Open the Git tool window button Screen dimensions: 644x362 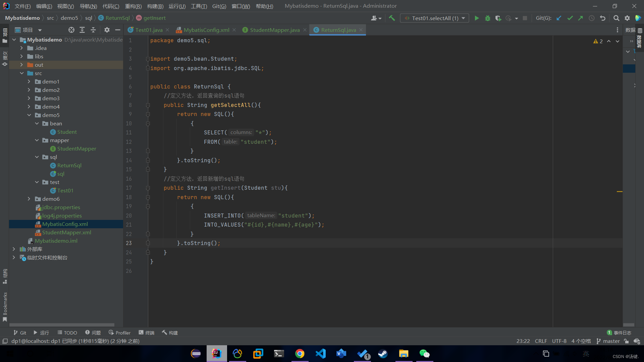point(20,333)
